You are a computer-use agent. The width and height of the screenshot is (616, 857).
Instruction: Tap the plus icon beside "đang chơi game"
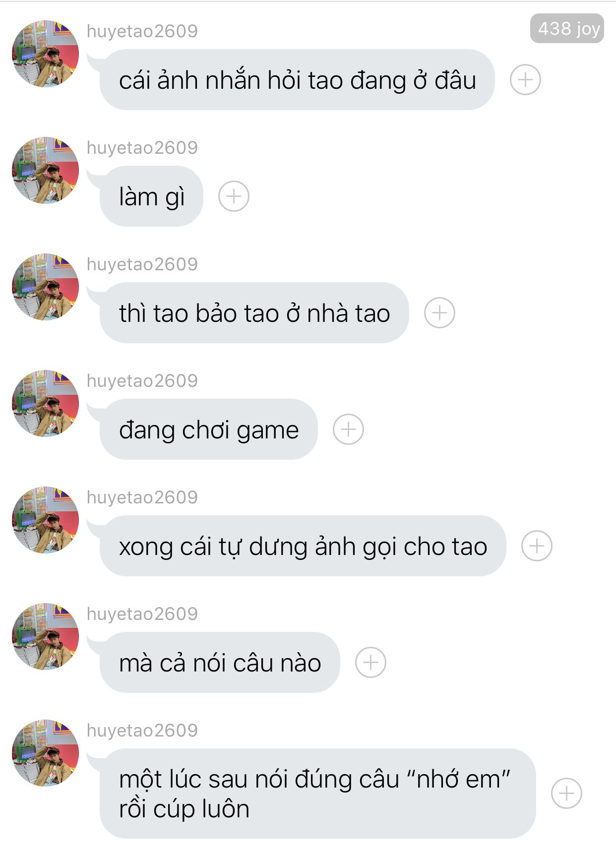tap(348, 429)
